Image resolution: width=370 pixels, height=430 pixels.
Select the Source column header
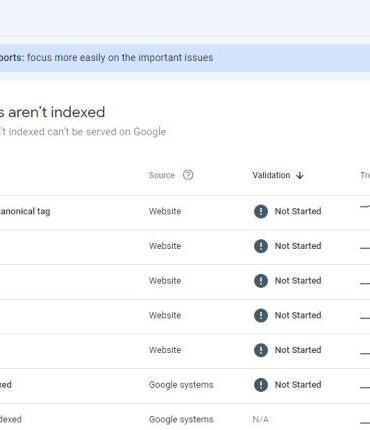point(162,175)
